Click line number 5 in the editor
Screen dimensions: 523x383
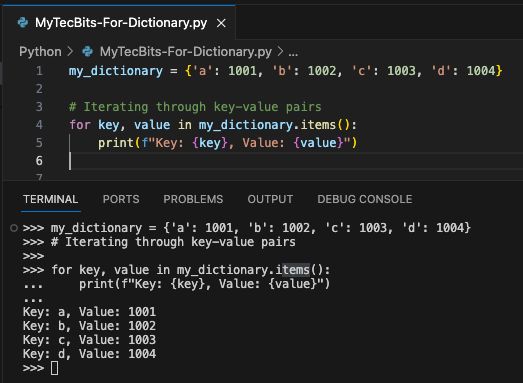tap(39, 143)
